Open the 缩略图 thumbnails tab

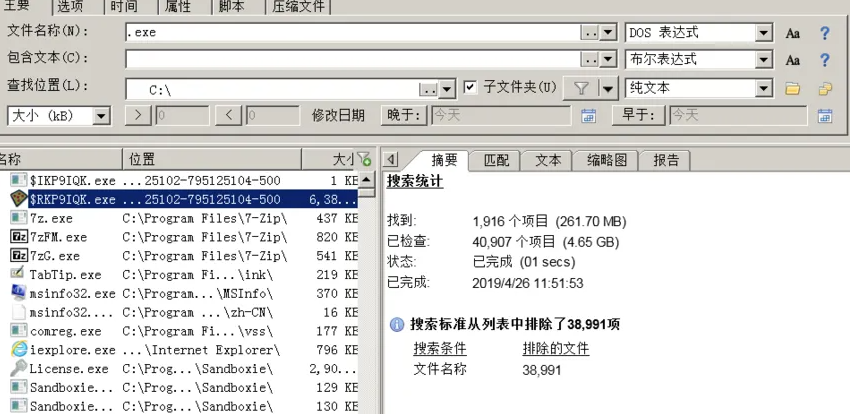tap(607, 160)
